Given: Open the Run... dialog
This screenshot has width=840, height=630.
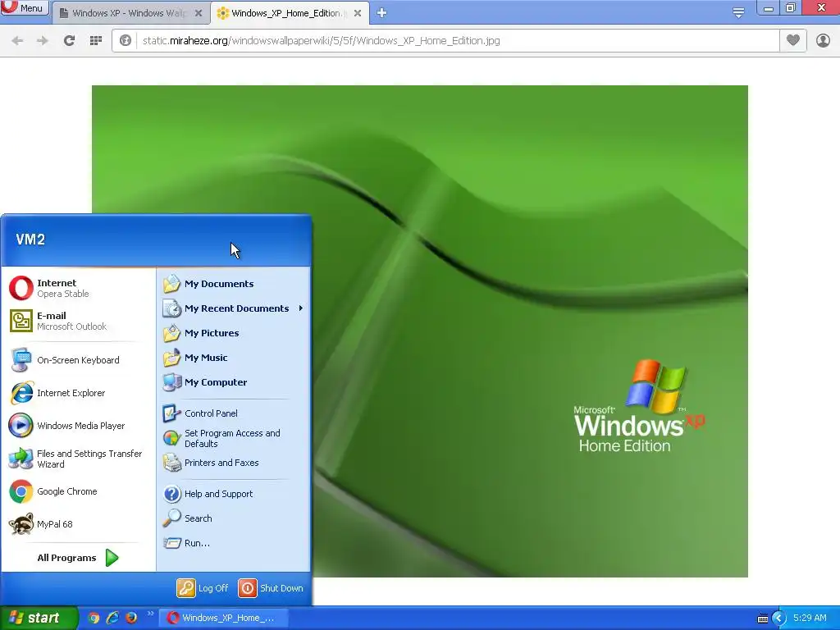Looking at the screenshot, I should click(233, 543).
